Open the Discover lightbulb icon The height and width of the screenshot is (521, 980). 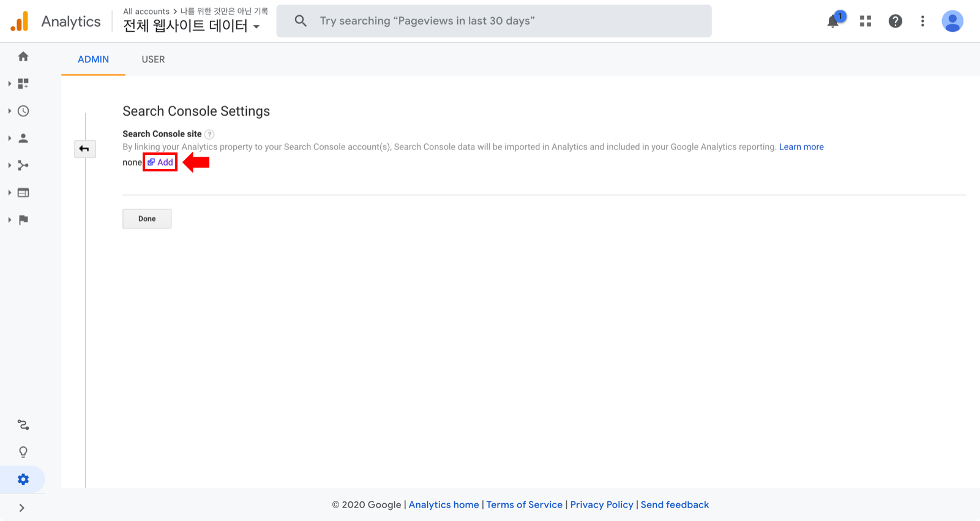point(23,452)
